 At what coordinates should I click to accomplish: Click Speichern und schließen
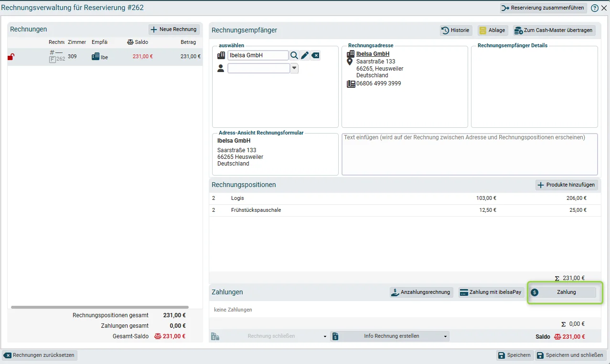570,355
